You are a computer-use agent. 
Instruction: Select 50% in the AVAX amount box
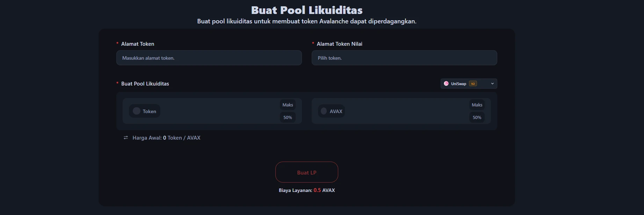coord(477,118)
